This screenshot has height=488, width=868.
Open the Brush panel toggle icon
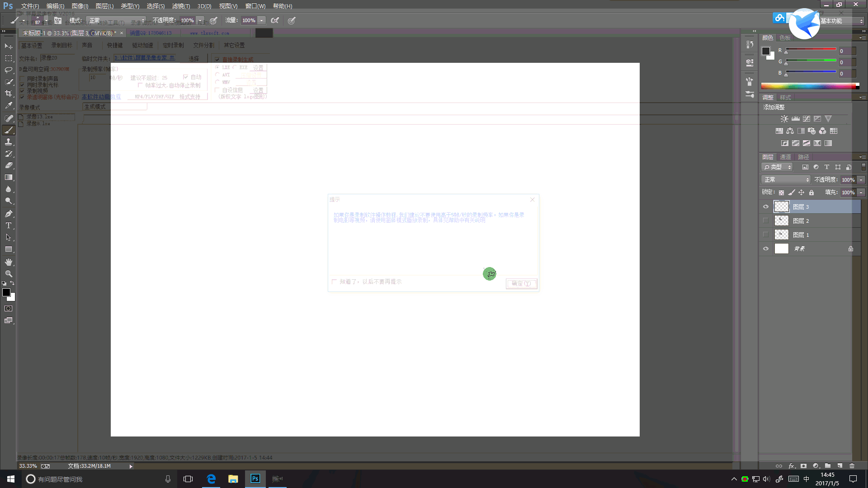[x=58, y=20]
